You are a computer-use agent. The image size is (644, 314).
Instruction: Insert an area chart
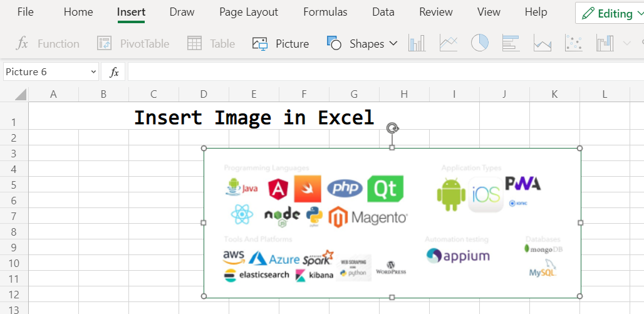click(542, 43)
